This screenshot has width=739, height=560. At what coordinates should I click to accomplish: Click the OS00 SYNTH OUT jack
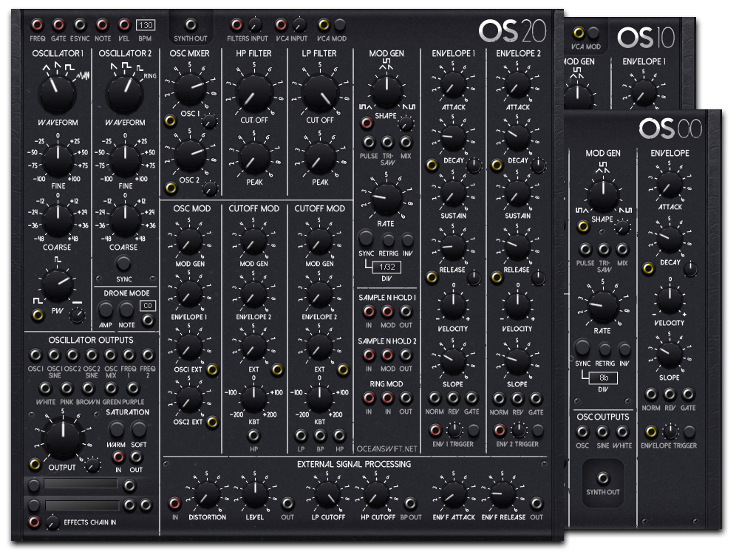[603, 479]
